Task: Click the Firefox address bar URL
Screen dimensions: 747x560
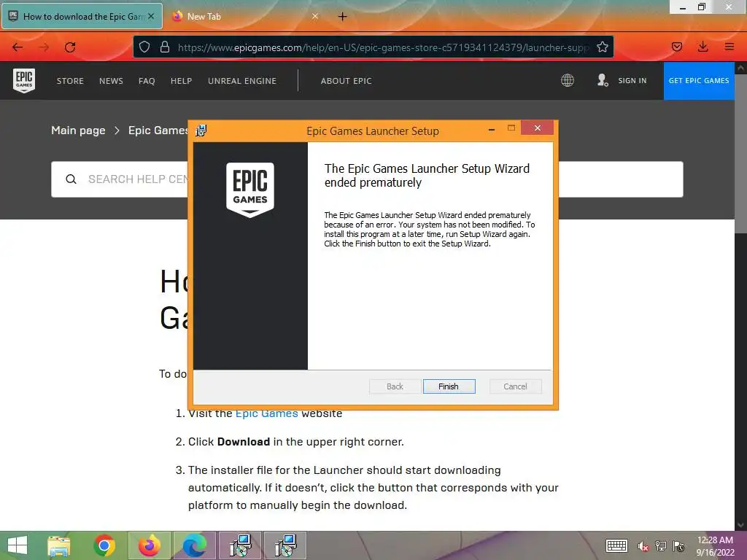Action: (383, 47)
